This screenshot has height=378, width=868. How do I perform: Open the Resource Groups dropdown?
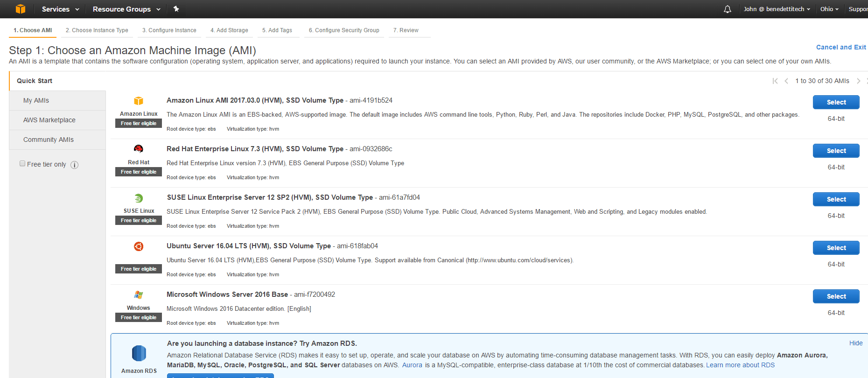[126, 9]
